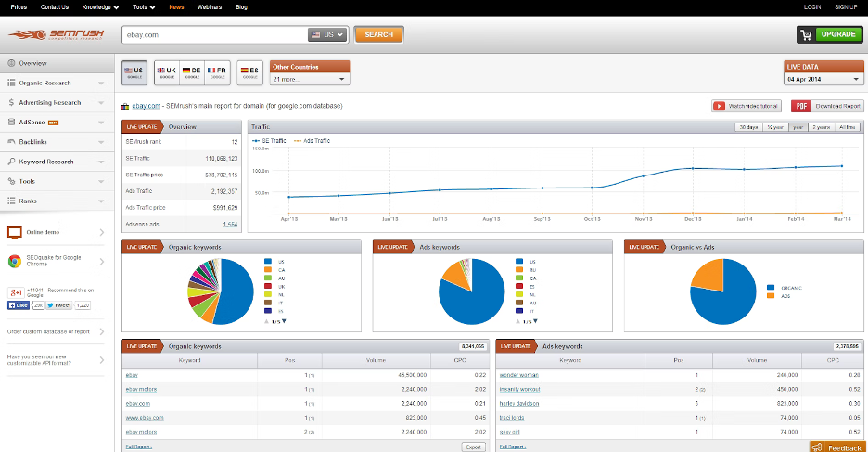Click the Overview globe icon in sidebar
This screenshot has height=453, width=868.
pos(11,63)
